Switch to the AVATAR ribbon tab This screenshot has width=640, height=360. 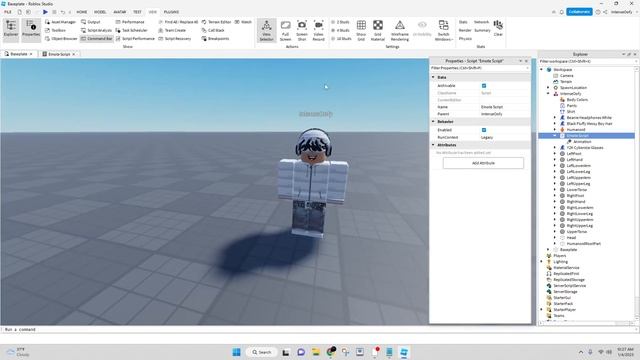(x=120, y=12)
